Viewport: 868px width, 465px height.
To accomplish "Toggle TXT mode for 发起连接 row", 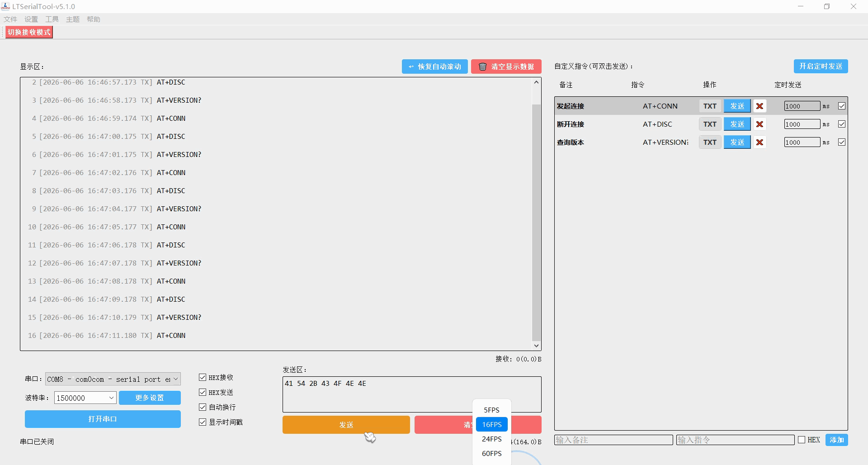I will (710, 106).
